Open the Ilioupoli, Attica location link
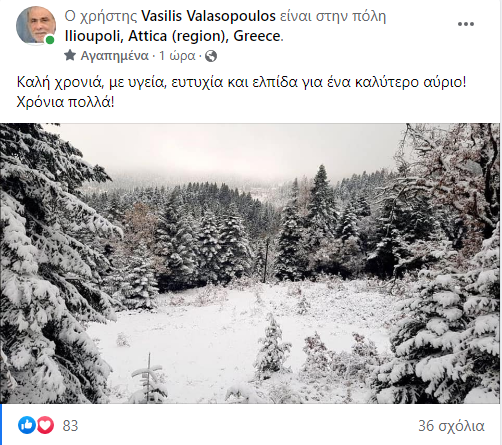Viewport: 502px width, 445px height. (x=173, y=36)
